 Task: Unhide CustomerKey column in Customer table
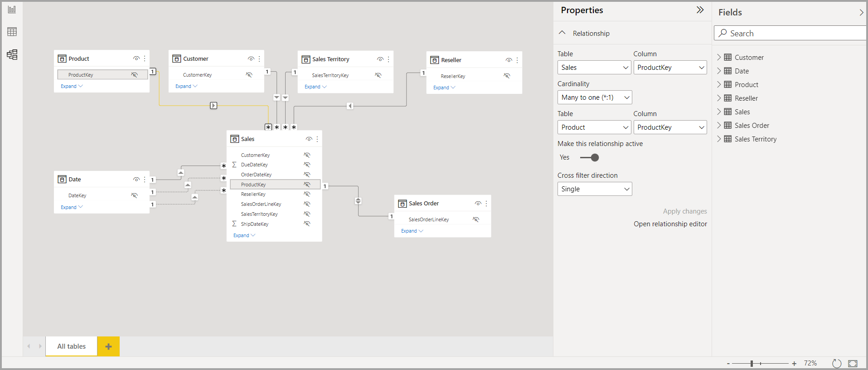click(x=249, y=75)
